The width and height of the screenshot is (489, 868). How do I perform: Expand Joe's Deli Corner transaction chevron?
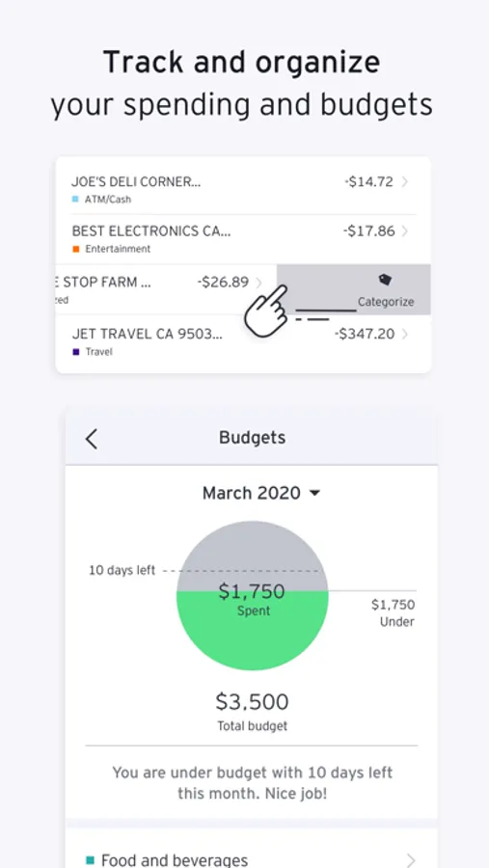point(405,181)
